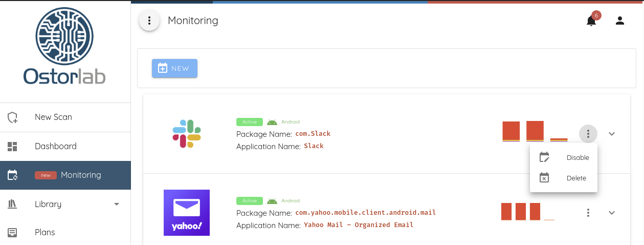
Task: Open Plans from the sidebar
Action: [x=65, y=232]
